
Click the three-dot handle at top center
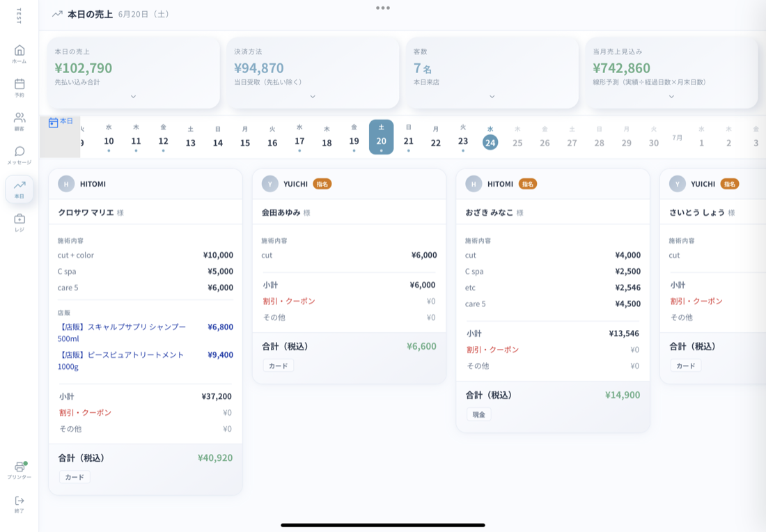point(383,8)
